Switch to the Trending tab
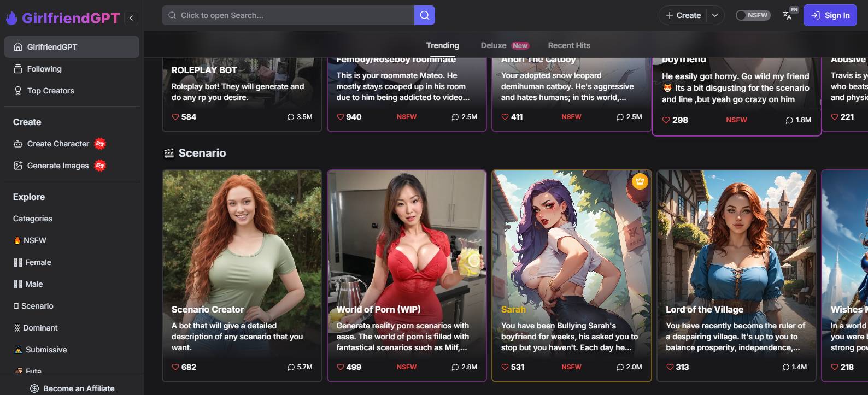Screen dimensions: 868x395 pyautogui.click(x=443, y=45)
